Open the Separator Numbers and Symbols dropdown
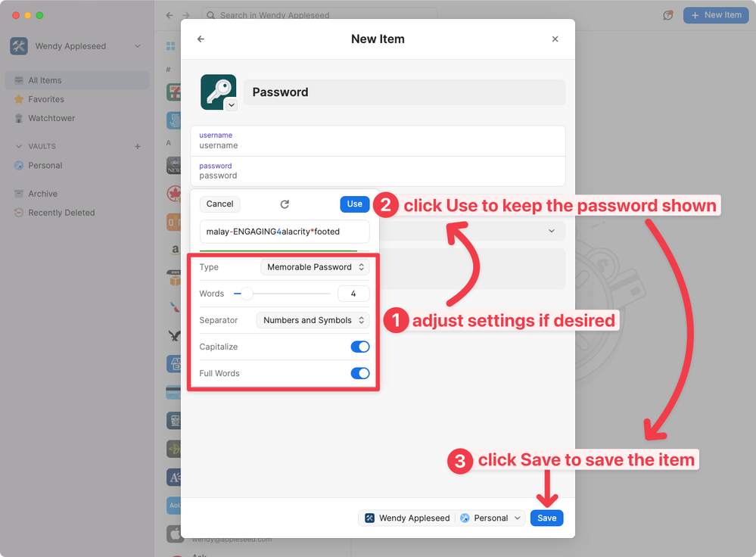Viewport: 756px width, 557px height. tap(313, 320)
